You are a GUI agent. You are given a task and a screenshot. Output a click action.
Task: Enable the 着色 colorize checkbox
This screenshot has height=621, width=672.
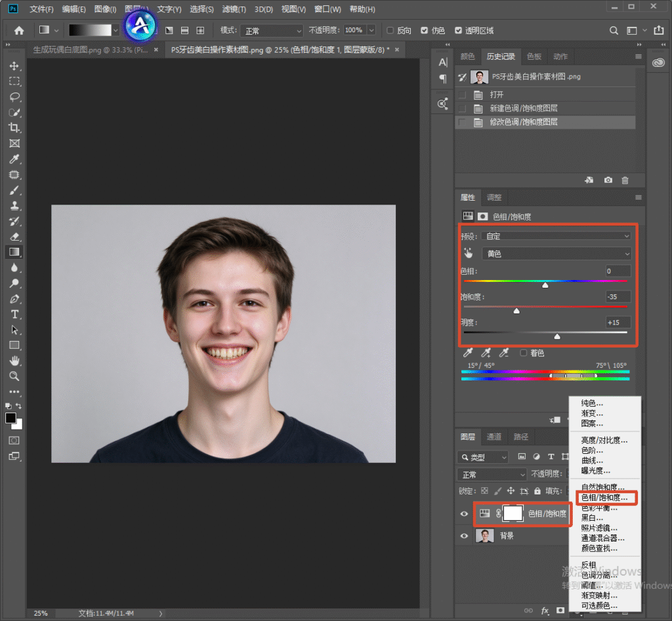(523, 353)
